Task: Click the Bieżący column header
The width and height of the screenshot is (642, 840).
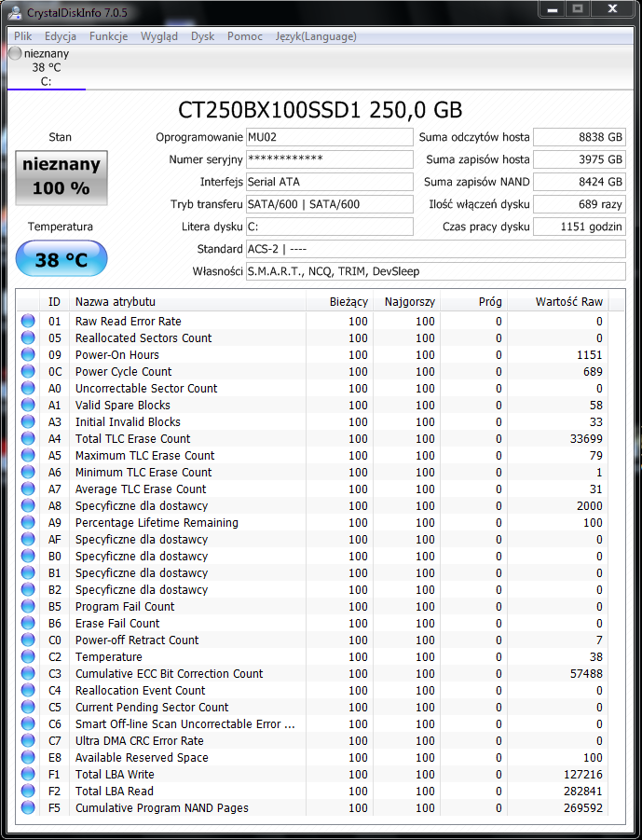Action: tap(339, 302)
